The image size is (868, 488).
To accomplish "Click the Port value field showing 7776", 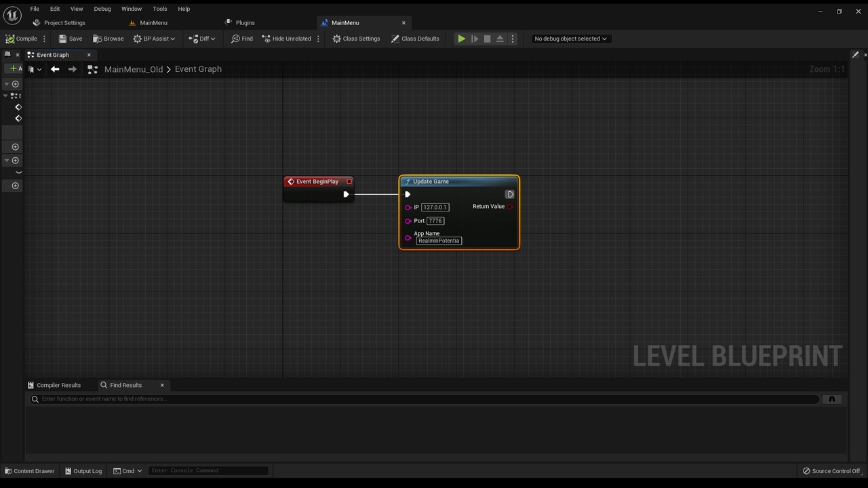I will tap(435, 221).
